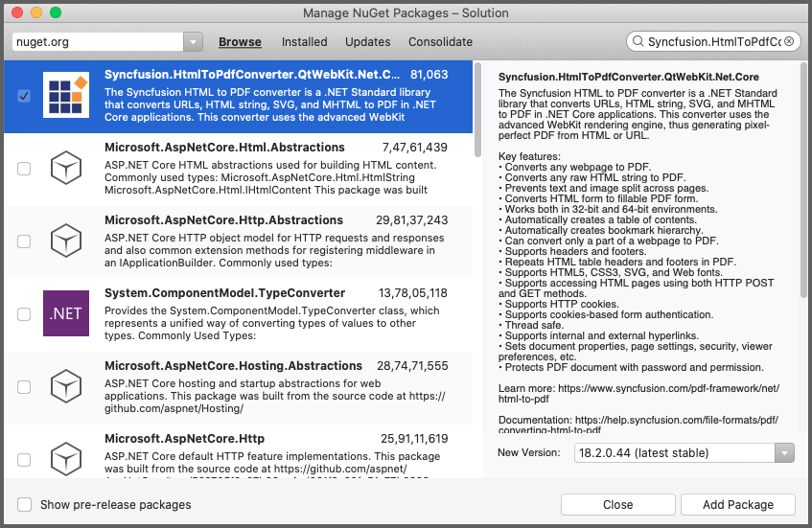Expand the New Version dropdown
Screen dimensions: 812x528
pyautogui.click(x=684, y=453)
